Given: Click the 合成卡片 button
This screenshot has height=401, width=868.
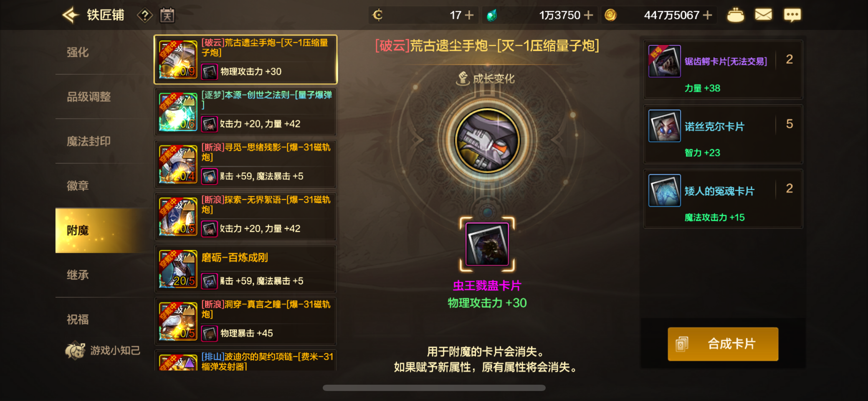Looking at the screenshot, I should coord(723,344).
